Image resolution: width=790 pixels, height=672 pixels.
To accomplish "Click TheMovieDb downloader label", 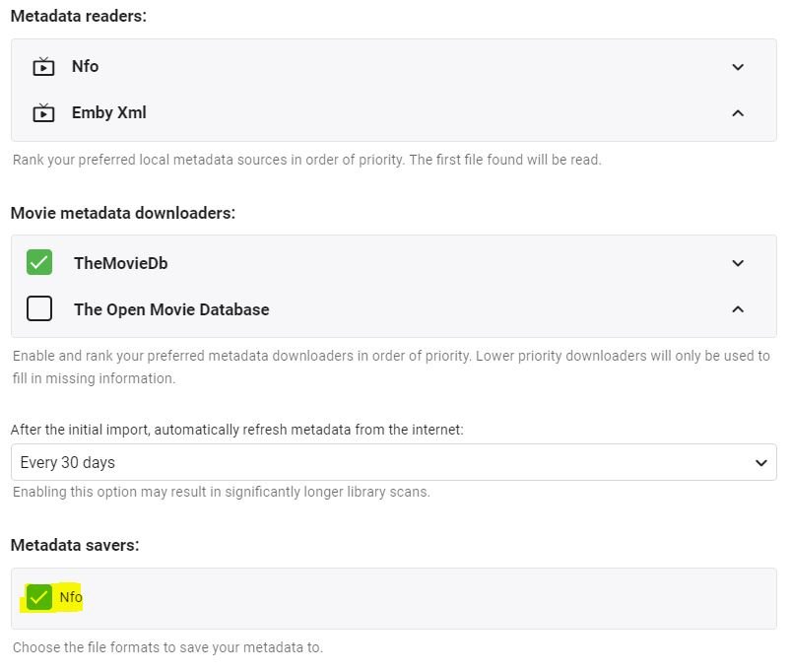I will (x=121, y=263).
